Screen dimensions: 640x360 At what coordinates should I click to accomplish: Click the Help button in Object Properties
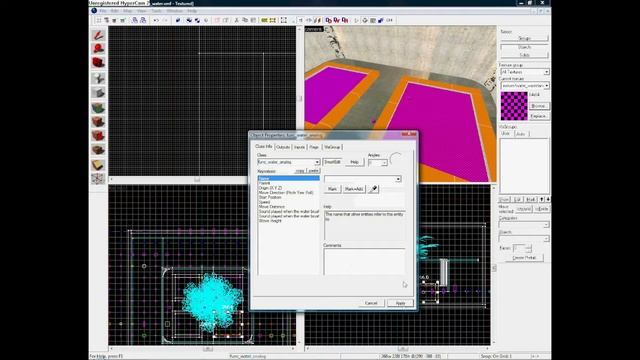pyautogui.click(x=355, y=162)
